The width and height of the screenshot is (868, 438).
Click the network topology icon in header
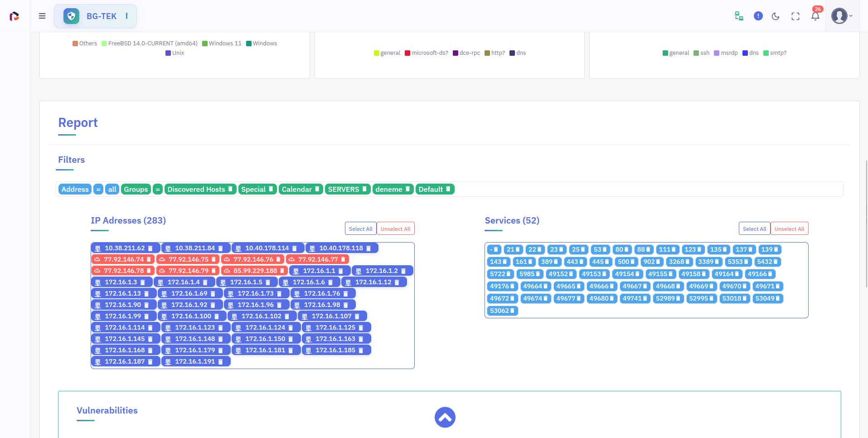(739, 16)
